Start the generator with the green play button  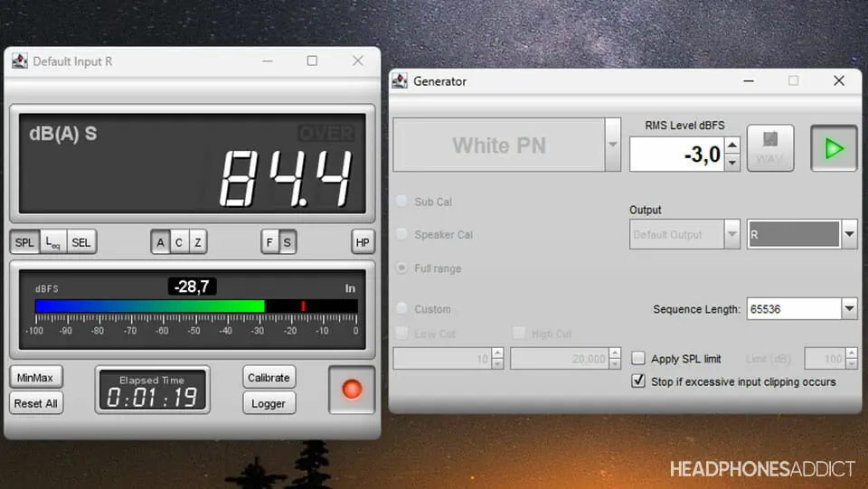click(x=834, y=148)
